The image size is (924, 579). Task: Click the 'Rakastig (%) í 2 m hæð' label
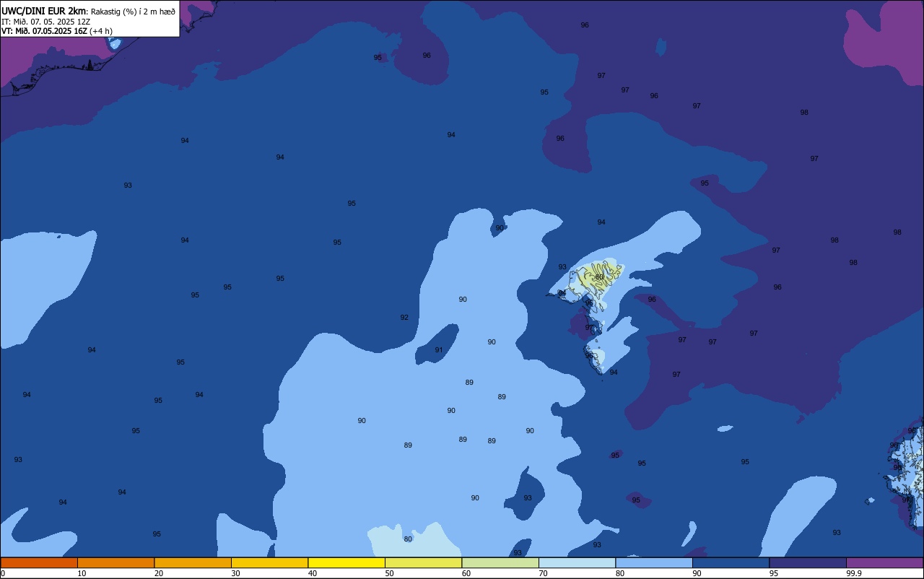click(x=133, y=12)
